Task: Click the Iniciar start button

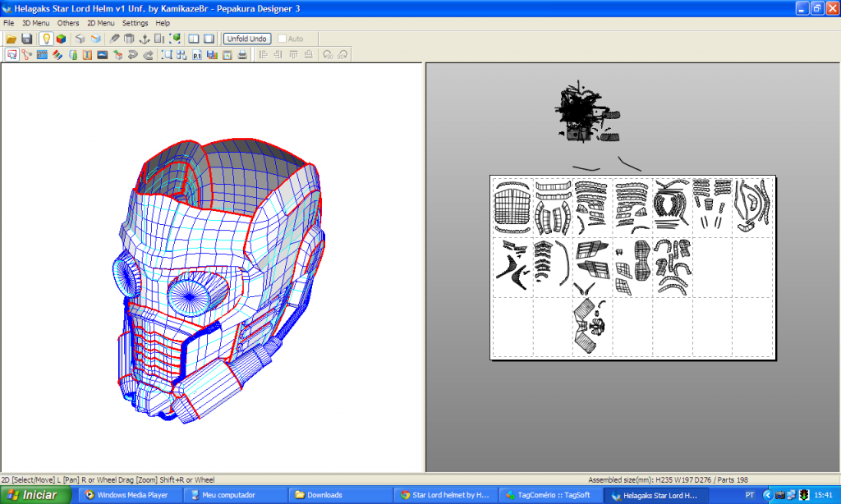Action: click(35, 495)
